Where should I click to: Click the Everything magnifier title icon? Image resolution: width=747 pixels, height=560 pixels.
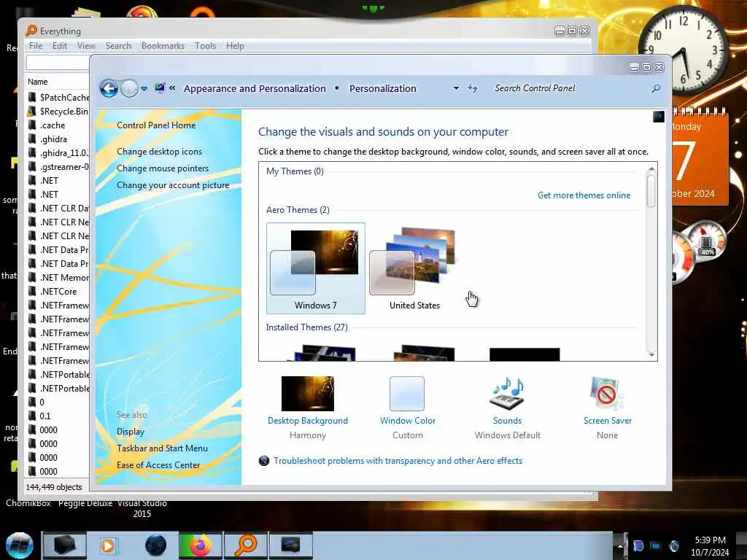coord(31,31)
